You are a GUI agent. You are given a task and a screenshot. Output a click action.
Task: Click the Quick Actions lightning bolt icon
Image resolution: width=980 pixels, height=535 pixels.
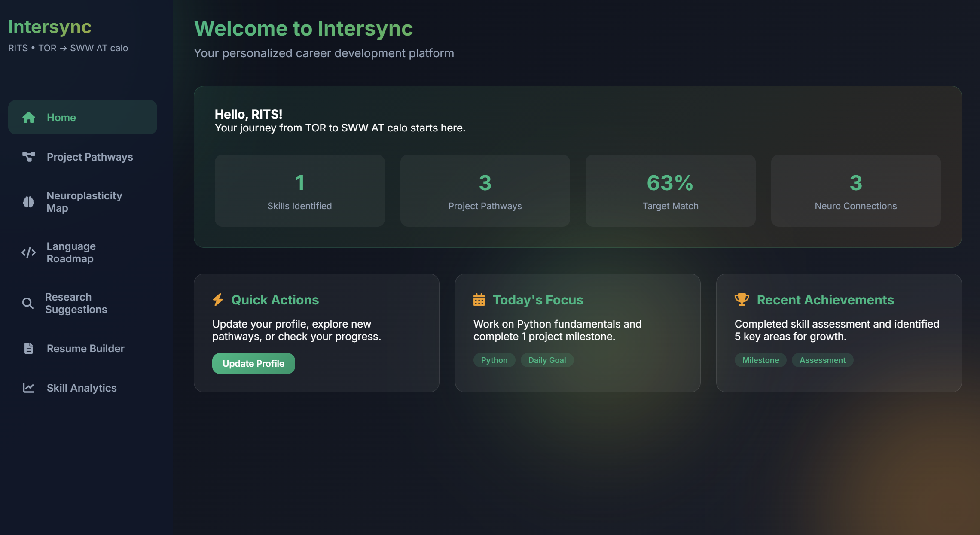coord(218,300)
